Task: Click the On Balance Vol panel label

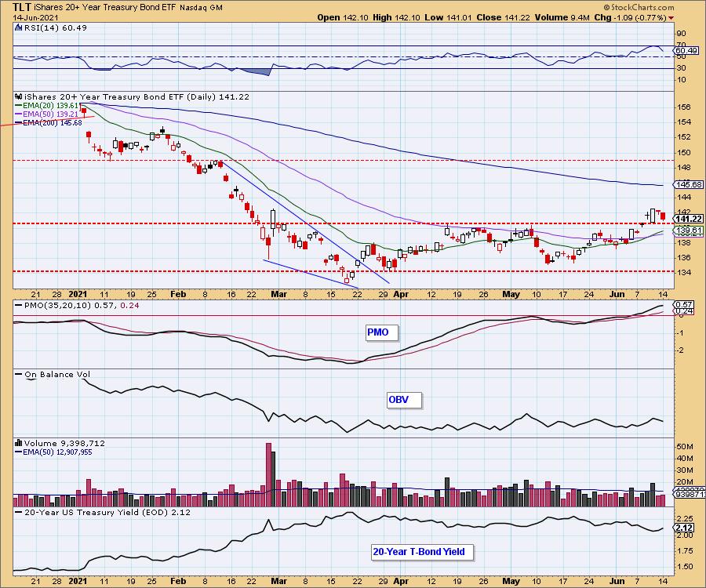Action: coord(53,374)
